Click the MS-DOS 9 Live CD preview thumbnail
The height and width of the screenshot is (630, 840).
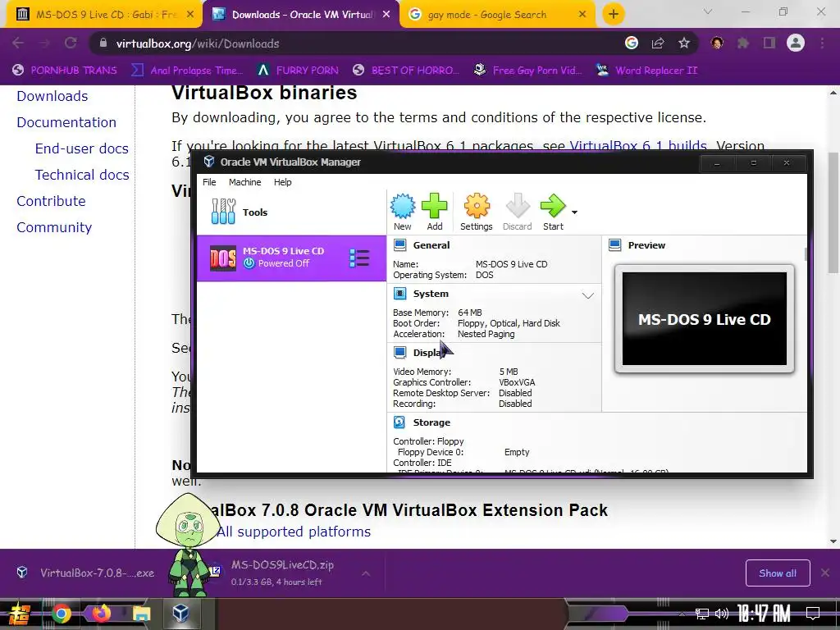[705, 319]
